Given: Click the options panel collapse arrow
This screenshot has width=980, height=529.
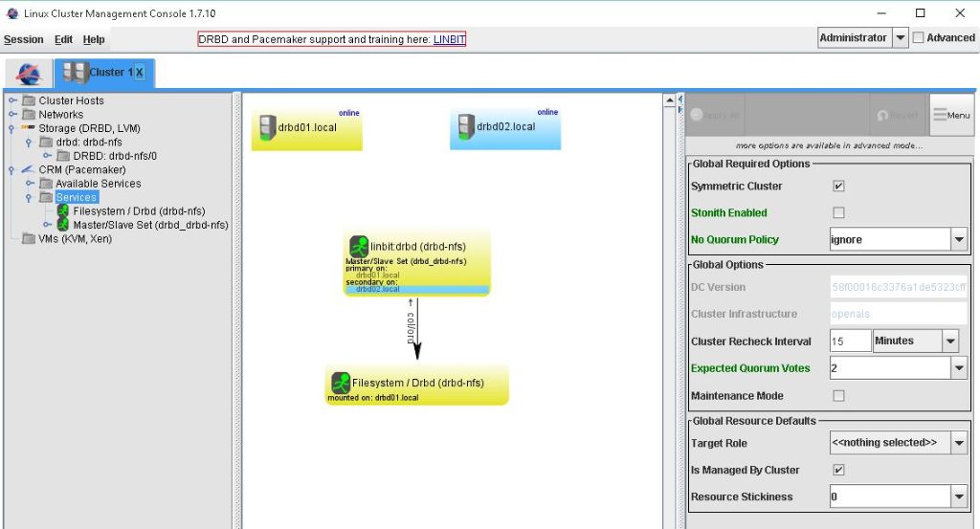Looking at the screenshot, I should [680, 99].
